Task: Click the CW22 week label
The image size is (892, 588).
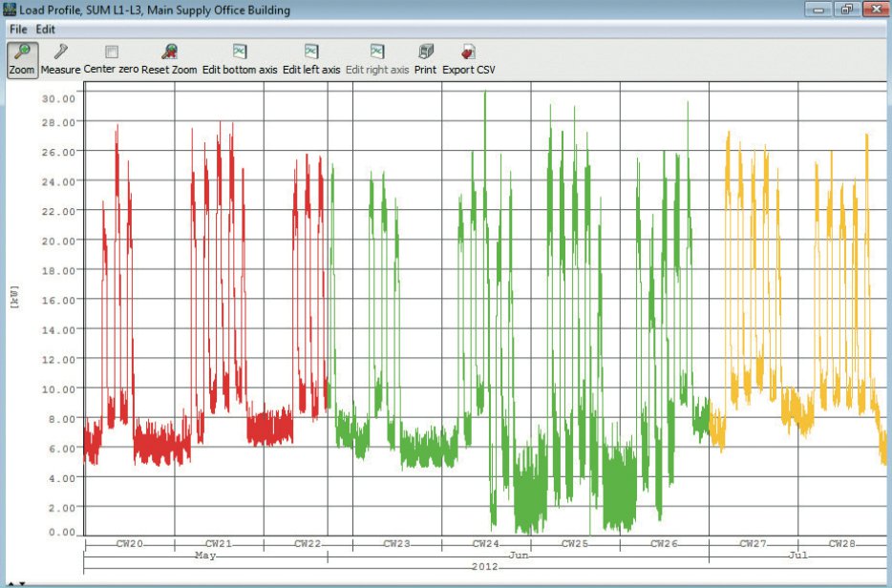Action: 308,544
